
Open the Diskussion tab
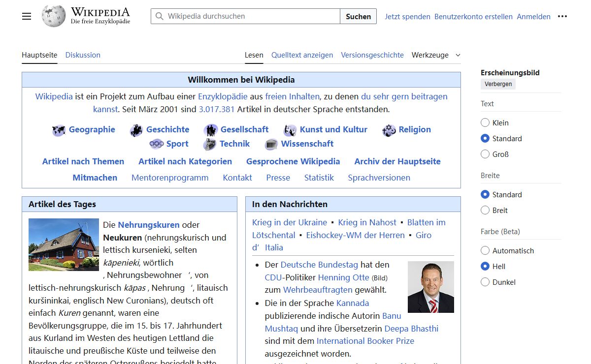pos(83,55)
